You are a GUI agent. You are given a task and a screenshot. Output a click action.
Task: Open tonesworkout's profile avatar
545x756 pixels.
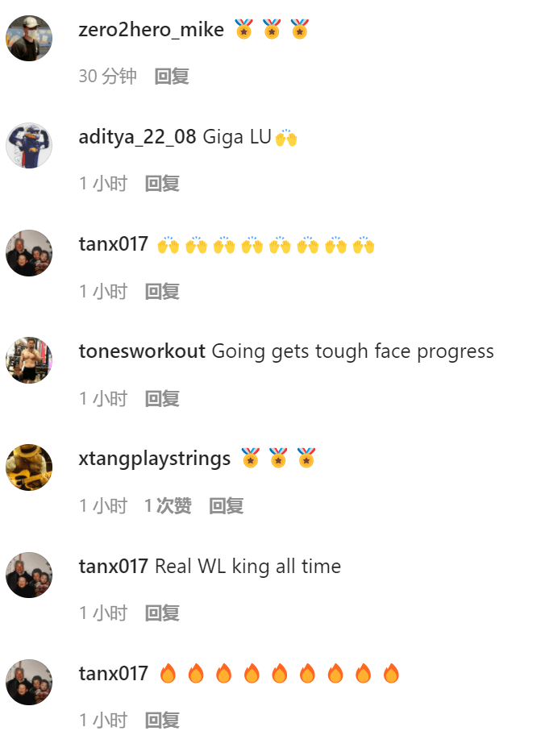(29, 360)
